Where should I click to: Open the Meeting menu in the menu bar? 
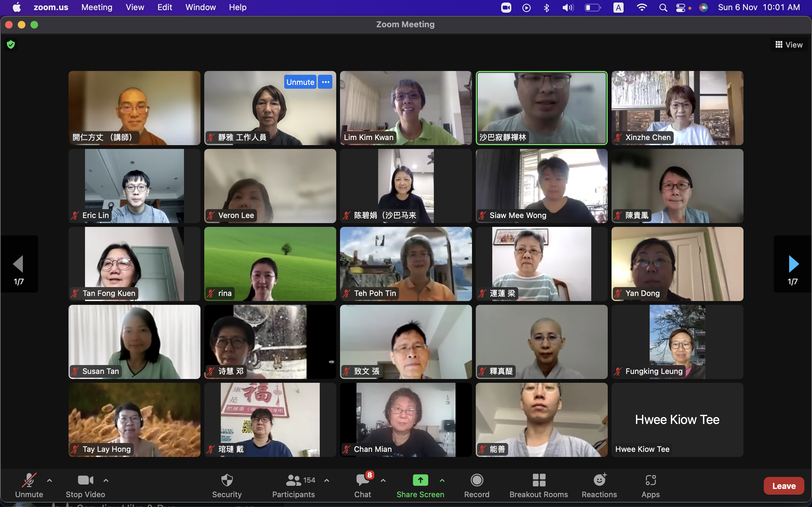[97, 7]
